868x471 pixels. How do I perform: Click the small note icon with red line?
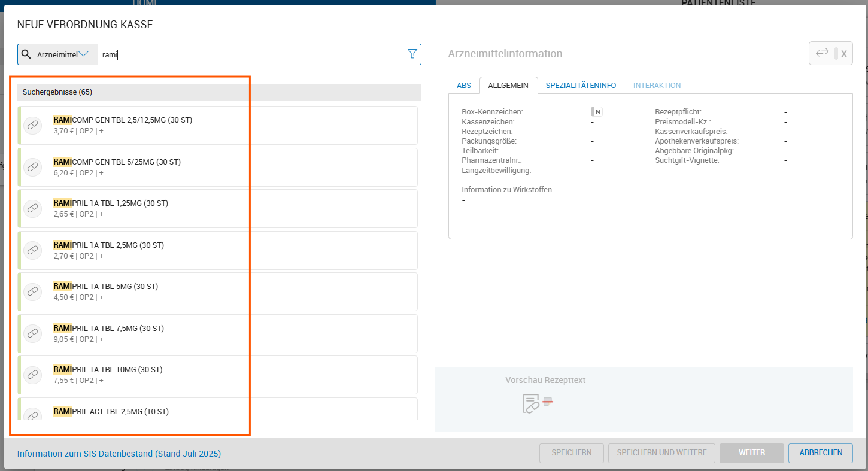click(x=548, y=402)
